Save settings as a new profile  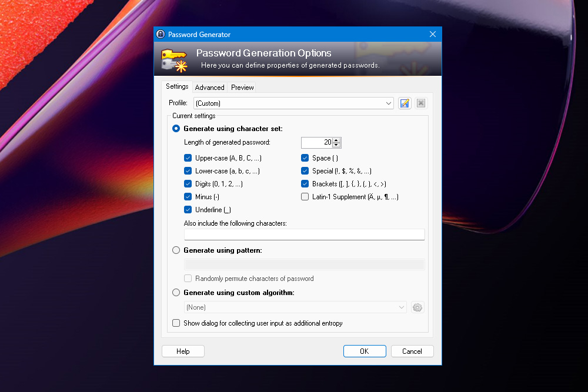pos(405,103)
